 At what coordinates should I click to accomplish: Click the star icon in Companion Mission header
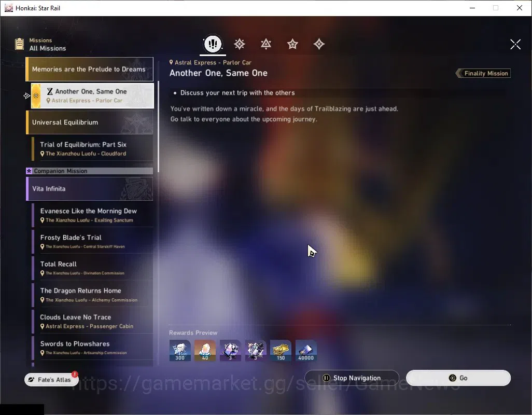click(29, 171)
